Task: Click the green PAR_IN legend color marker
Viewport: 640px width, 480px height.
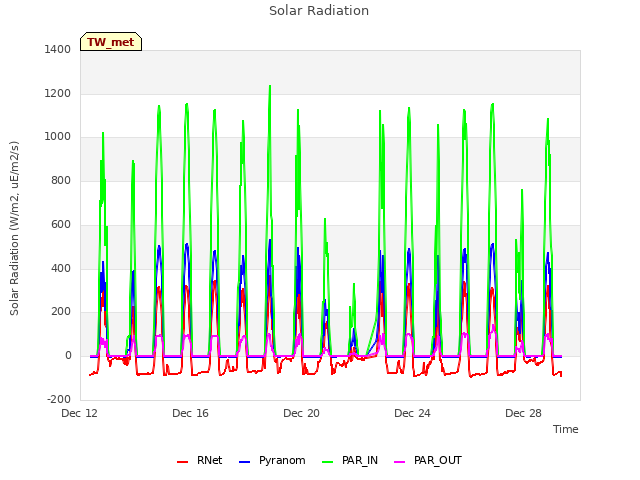Action: [327, 462]
